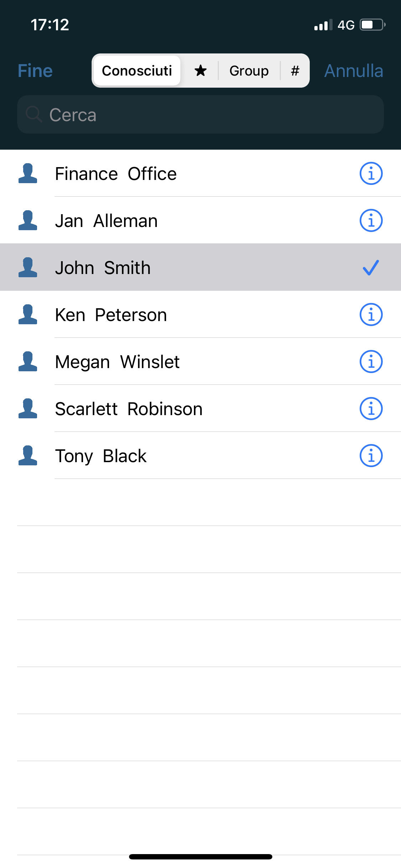View Megan Winslet info button
401x868 pixels.
371,362
